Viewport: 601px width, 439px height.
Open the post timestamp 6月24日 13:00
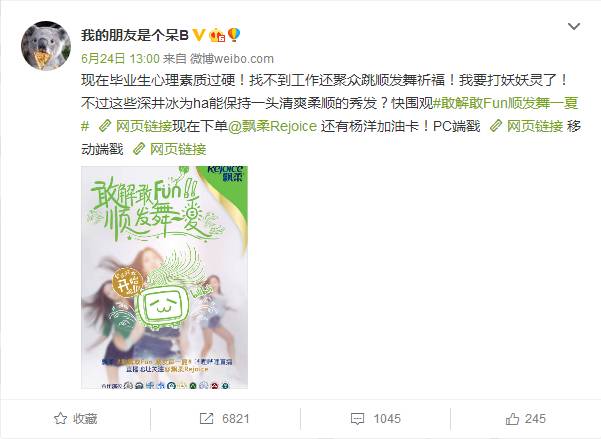pyautogui.click(x=120, y=59)
